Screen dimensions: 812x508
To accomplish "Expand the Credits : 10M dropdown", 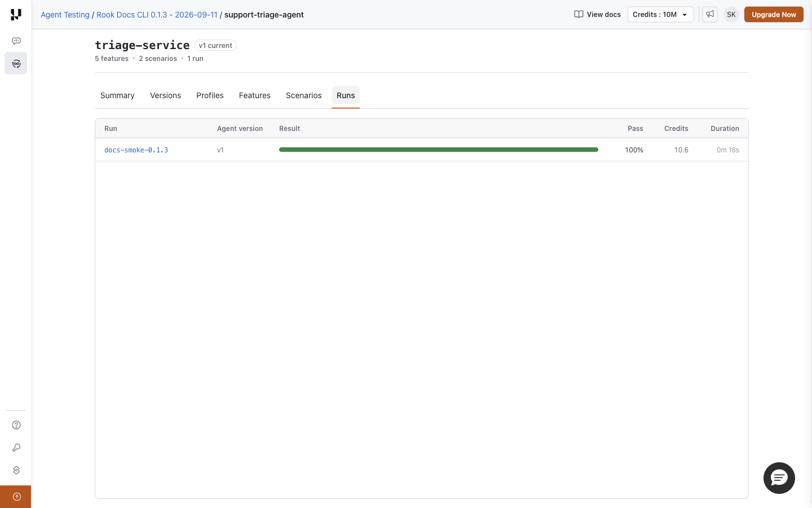I will pos(660,14).
